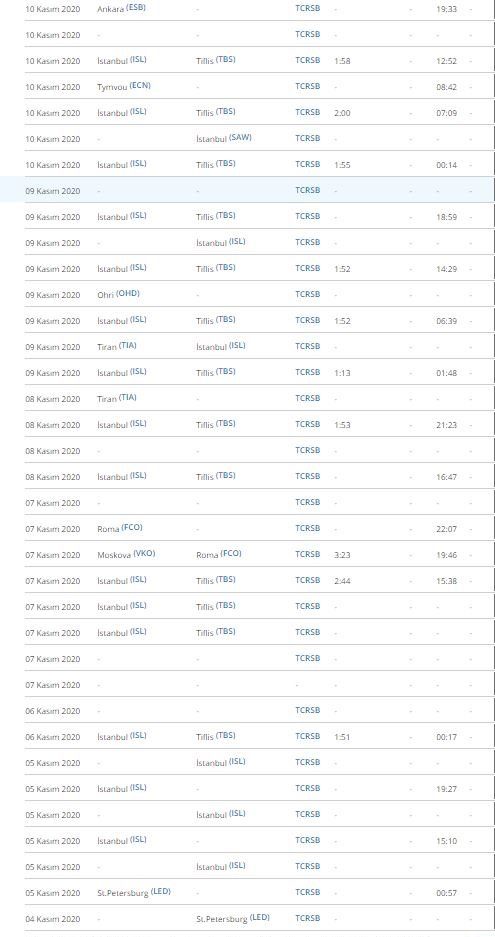
Task: Click Roma (FCO) origin at 22:07 row
Action: [120, 528]
